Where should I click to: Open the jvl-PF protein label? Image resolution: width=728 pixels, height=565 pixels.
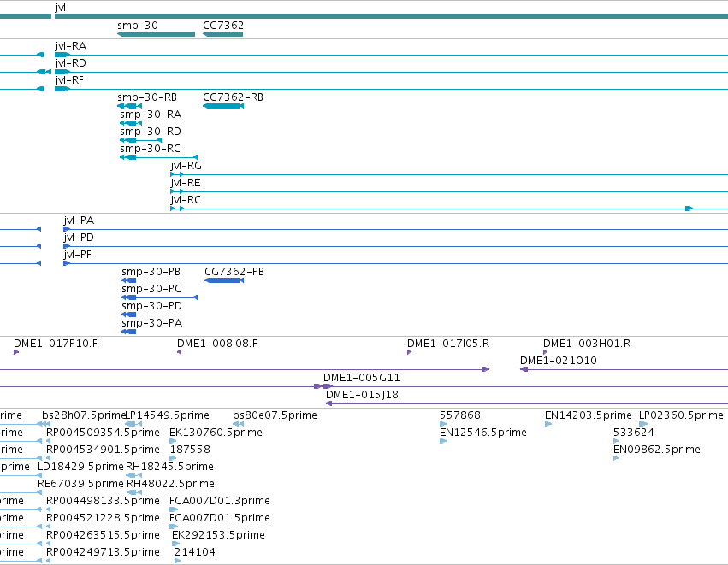pos(78,255)
